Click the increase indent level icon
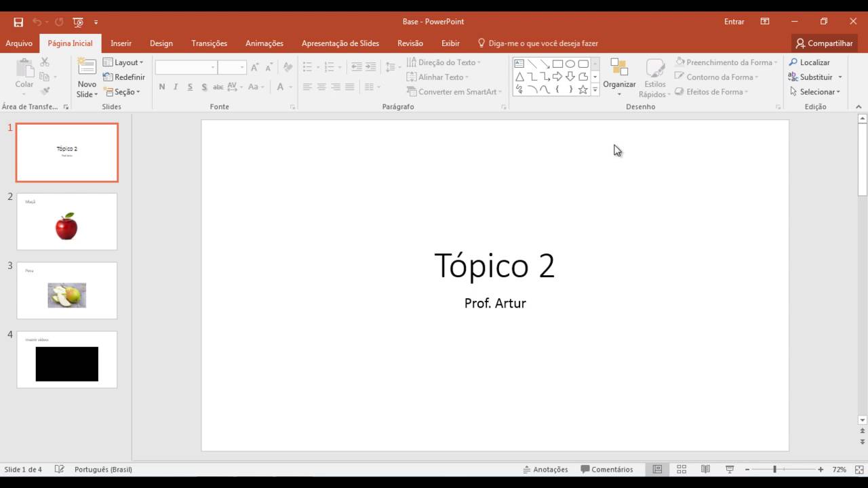The height and width of the screenshot is (488, 868). [371, 67]
